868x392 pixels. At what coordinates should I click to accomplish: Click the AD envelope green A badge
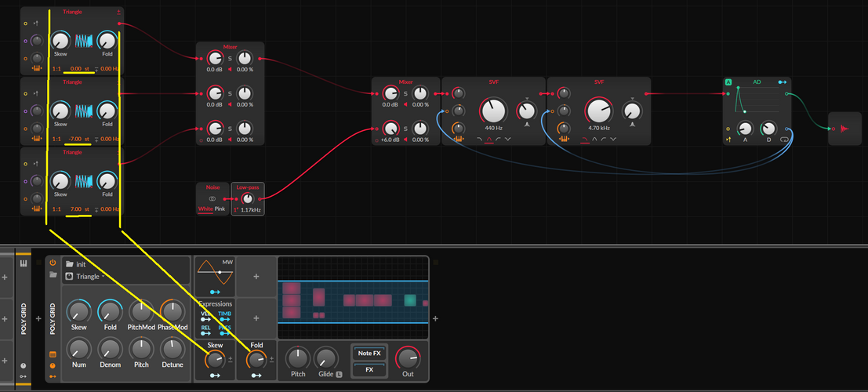click(x=728, y=82)
